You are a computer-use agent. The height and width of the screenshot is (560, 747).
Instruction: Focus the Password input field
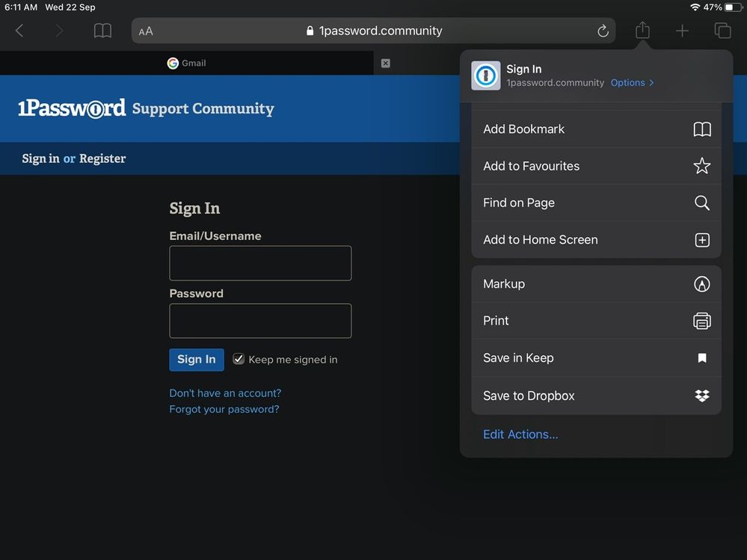click(260, 321)
